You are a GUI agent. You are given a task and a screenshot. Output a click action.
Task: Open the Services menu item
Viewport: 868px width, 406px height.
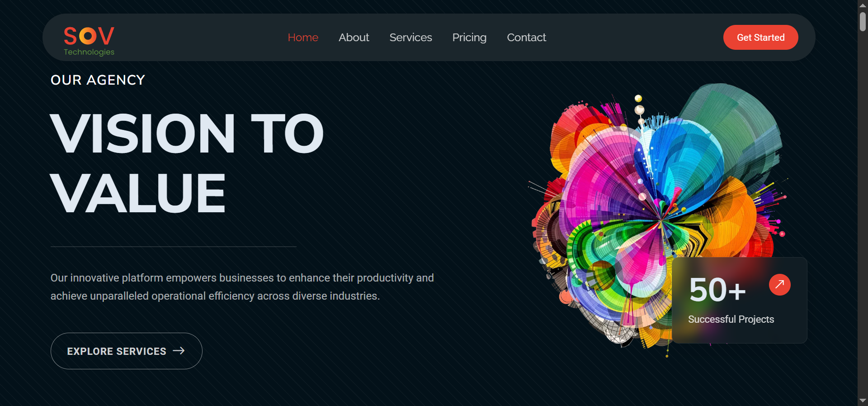tap(410, 38)
